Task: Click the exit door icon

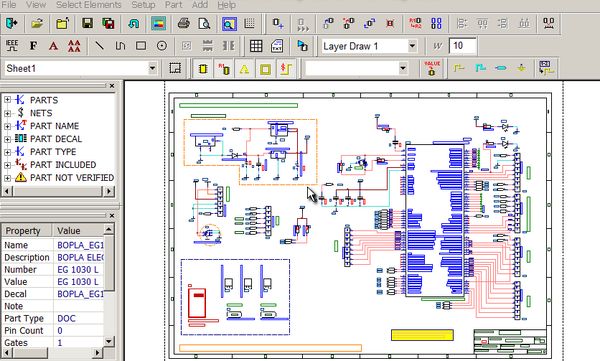Action: tap(11, 24)
